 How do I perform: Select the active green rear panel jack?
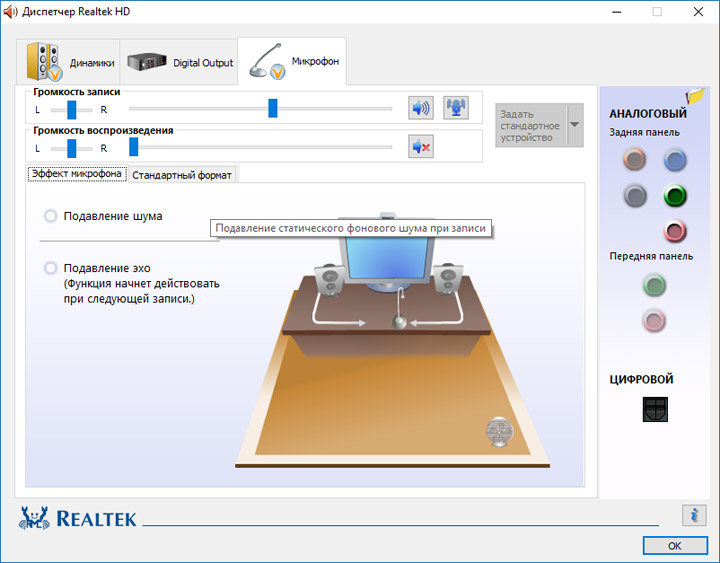pyautogui.click(x=675, y=196)
